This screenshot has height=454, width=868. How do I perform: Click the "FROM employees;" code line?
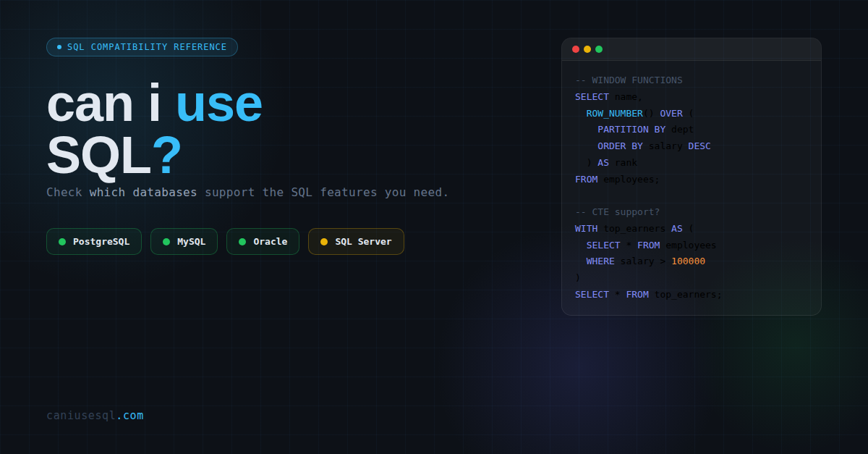(x=617, y=180)
